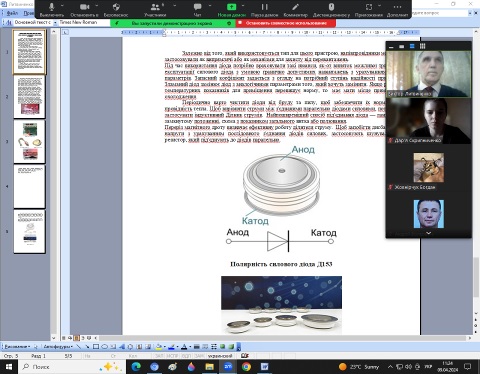Pause the screen share demonstration
This screenshot has height=374, width=480.
pyautogui.click(x=264, y=9)
